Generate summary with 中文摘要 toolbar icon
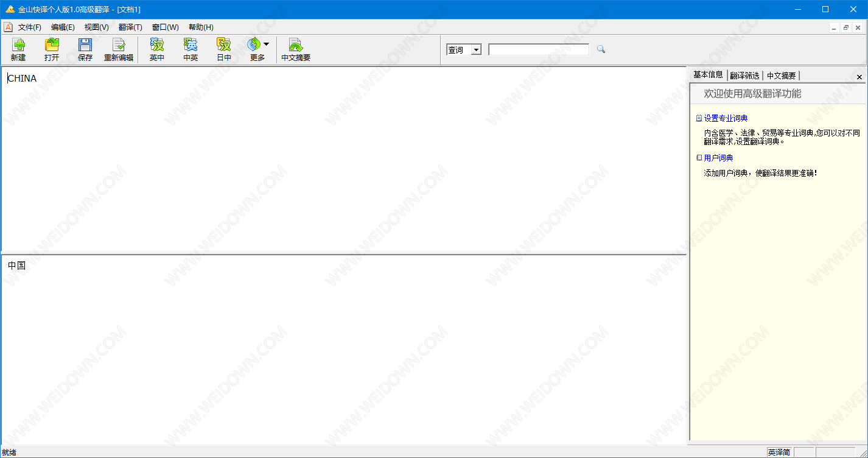This screenshot has height=458, width=868. pyautogui.click(x=296, y=50)
